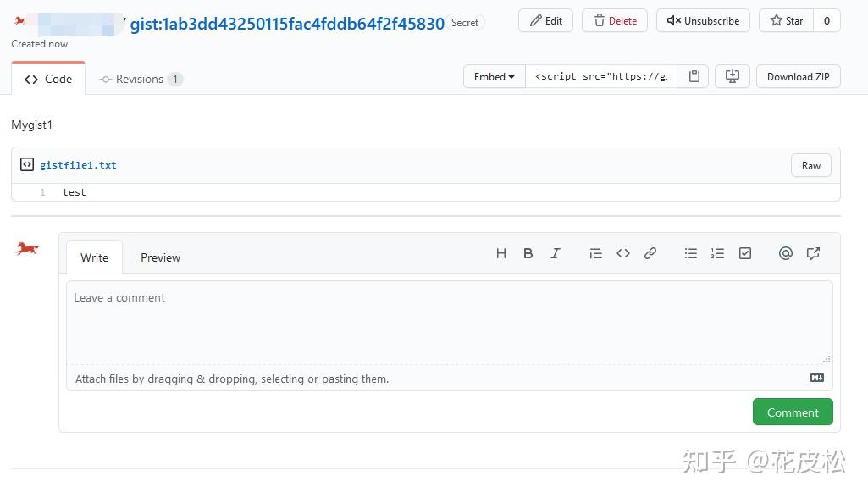Apply bold formatting in comment toolbar
This screenshot has height=498, width=868.
pyautogui.click(x=528, y=254)
